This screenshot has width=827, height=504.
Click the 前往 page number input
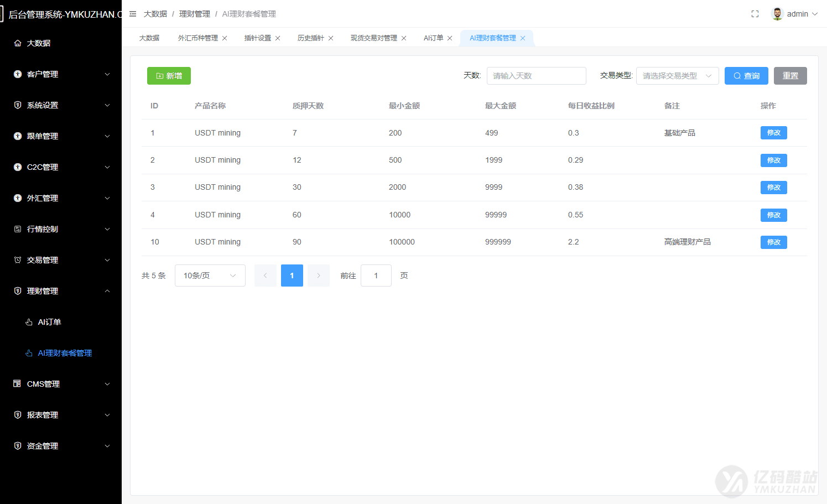[x=376, y=276]
